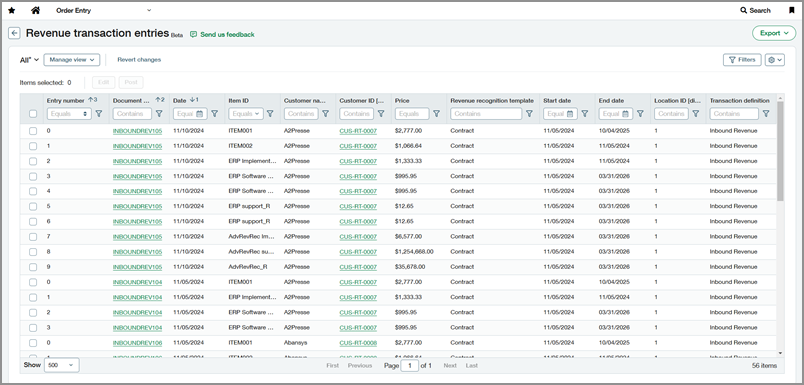This screenshot has height=385, width=804.
Task: Open the Show 500 page size dropdown
Action: click(62, 366)
